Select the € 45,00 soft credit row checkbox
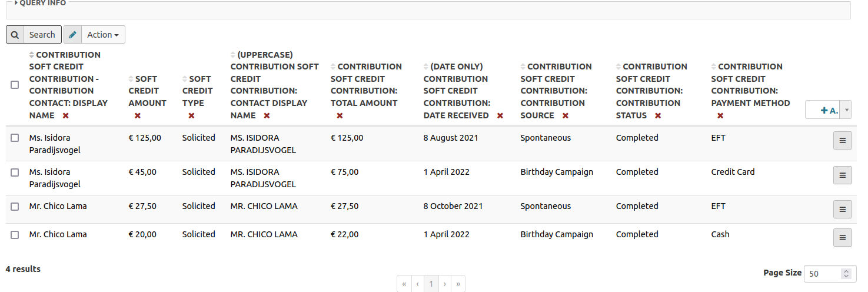The image size is (868, 292). click(15, 172)
